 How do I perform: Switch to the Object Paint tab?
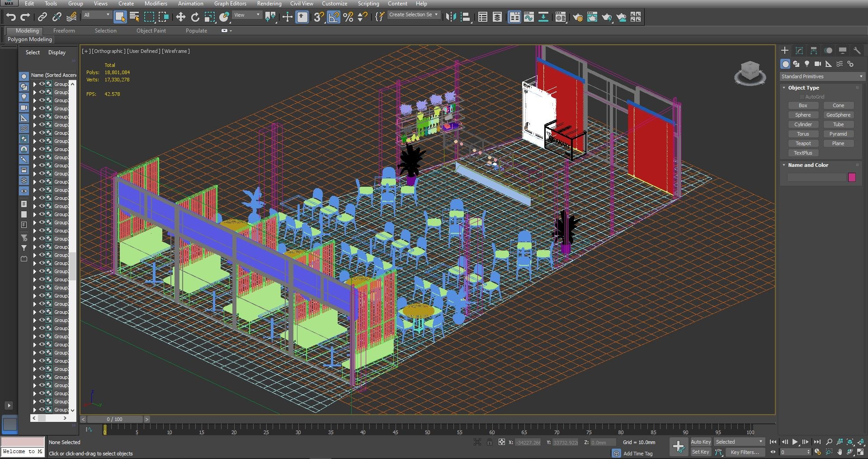coord(151,31)
